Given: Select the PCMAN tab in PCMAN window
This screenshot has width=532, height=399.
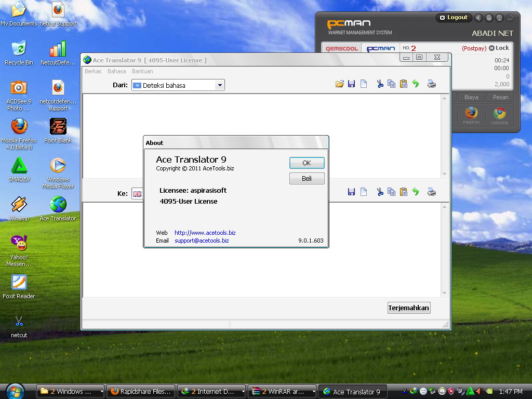Looking at the screenshot, I should pyautogui.click(x=381, y=48).
